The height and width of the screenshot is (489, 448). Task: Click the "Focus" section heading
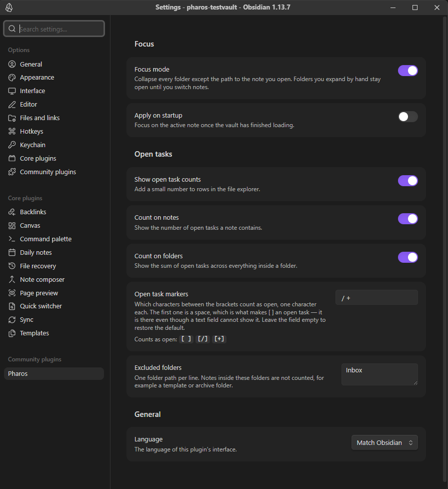click(144, 44)
